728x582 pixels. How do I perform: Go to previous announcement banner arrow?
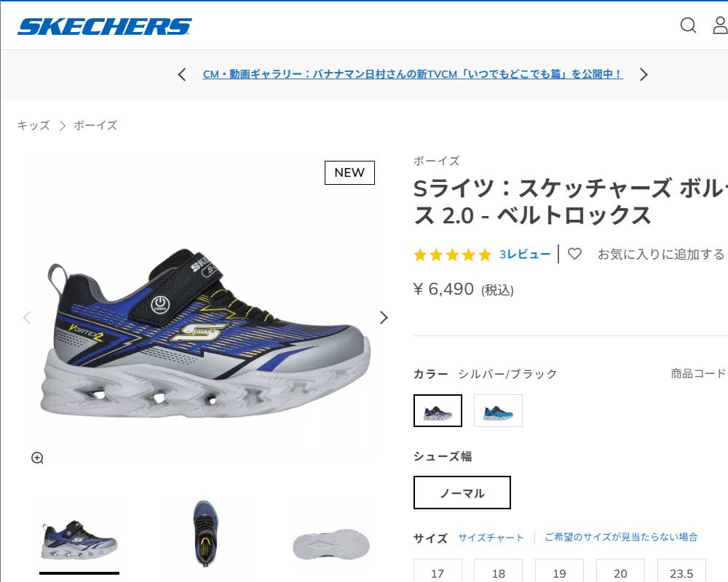coord(182,74)
